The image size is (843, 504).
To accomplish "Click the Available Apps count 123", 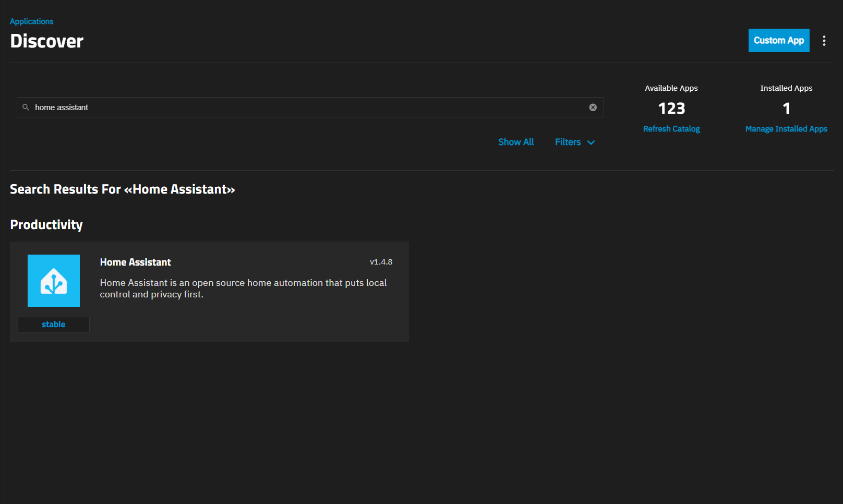I will coord(671,109).
